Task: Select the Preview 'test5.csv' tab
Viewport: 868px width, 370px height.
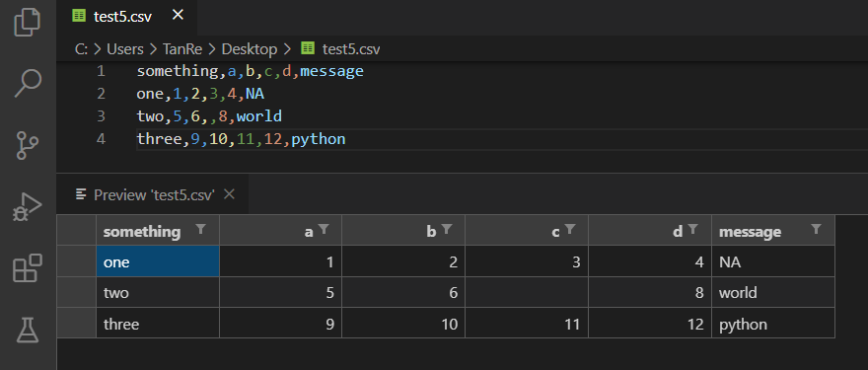Action: pyautogui.click(x=153, y=195)
